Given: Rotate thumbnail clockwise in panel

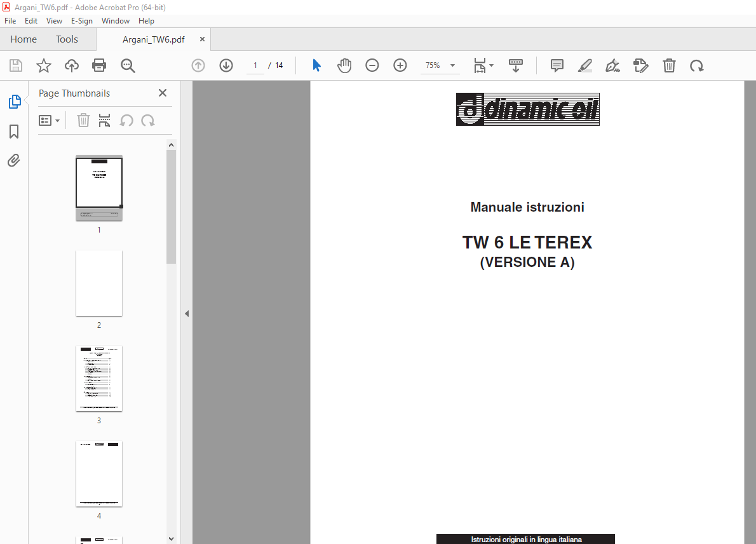Looking at the screenshot, I should tap(148, 120).
